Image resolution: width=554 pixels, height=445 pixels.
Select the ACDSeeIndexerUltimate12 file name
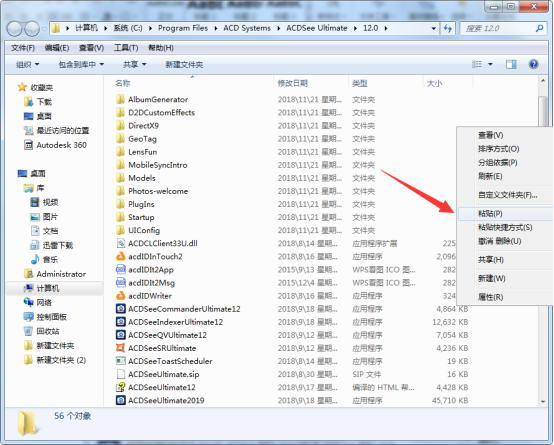click(175, 322)
